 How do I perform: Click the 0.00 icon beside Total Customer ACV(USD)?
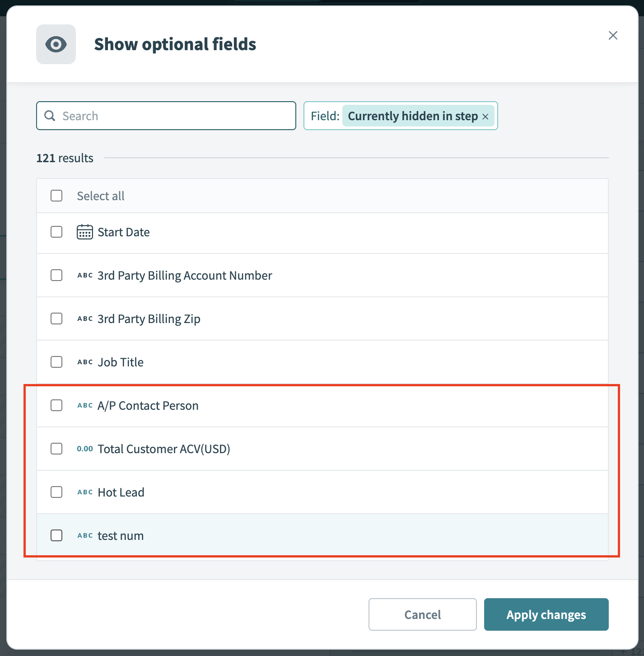tap(85, 449)
